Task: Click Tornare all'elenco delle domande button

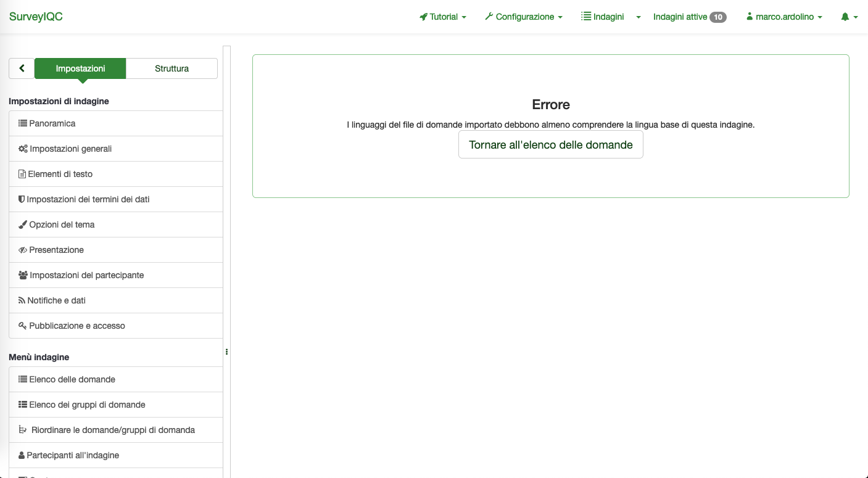Action: pos(550,145)
